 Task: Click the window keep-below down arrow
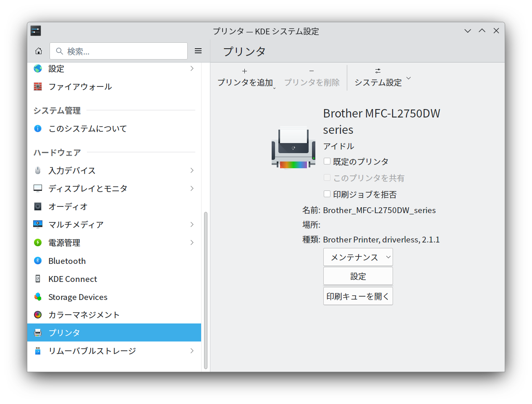(x=468, y=31)
